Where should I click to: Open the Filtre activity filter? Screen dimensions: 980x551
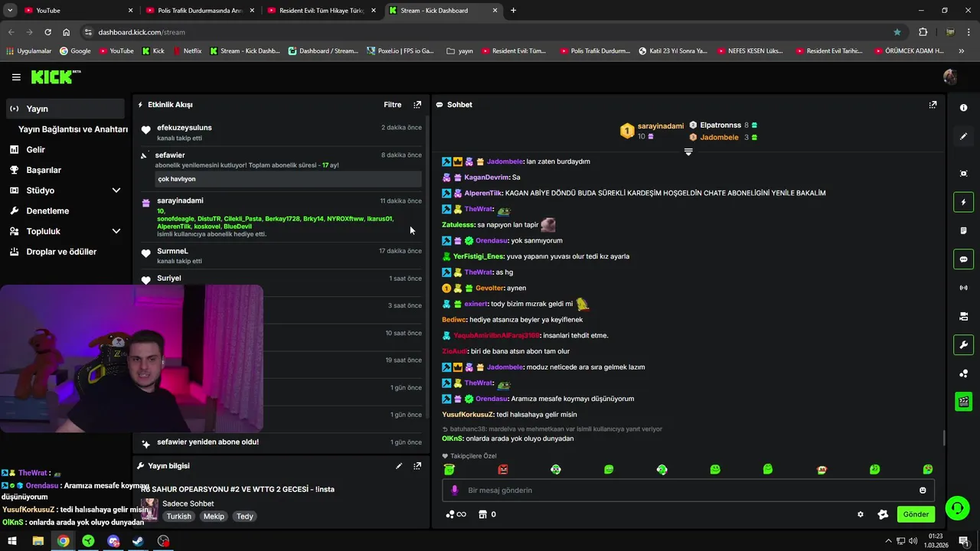coord(392,104)
